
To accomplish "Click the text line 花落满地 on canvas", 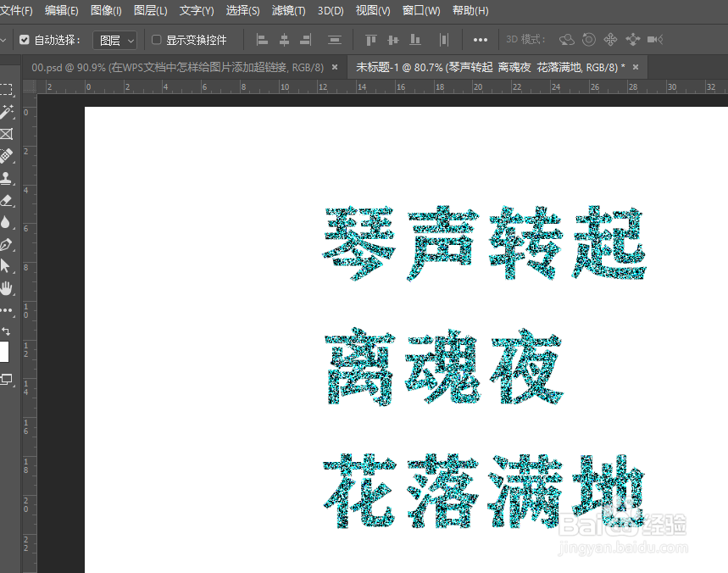I will click(484, 492).
